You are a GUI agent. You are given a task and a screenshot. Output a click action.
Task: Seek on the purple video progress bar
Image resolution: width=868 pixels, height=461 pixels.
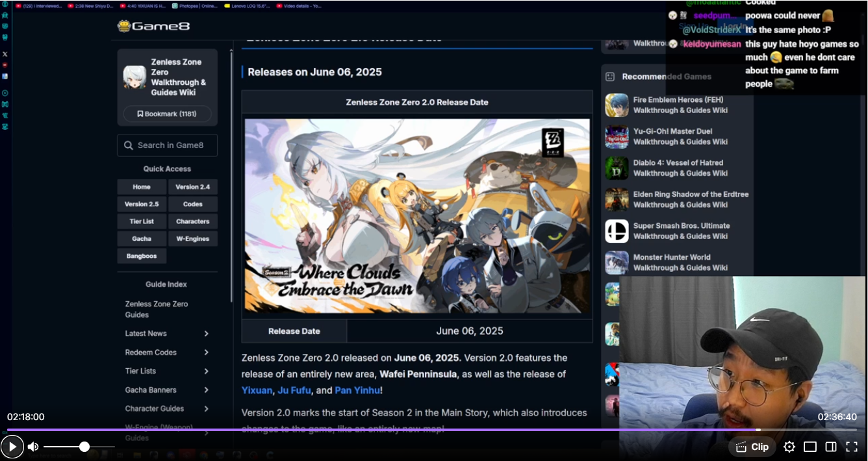[431, 430]
